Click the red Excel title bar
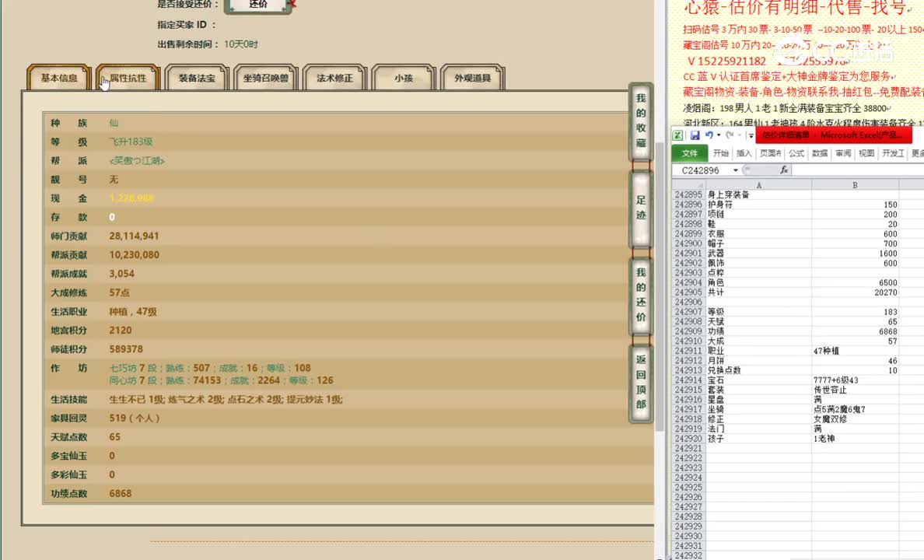The image size is (924, 560). tap(833, 135)
